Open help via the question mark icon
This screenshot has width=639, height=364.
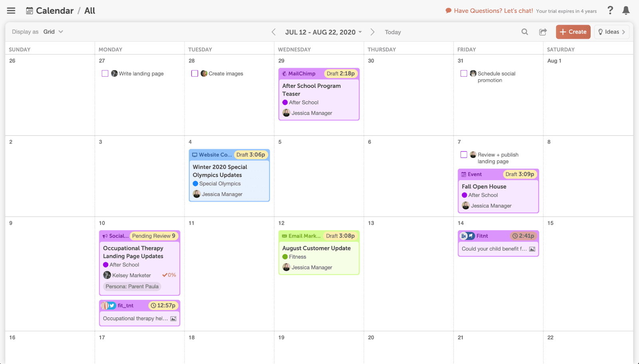[x=610, y=10]
